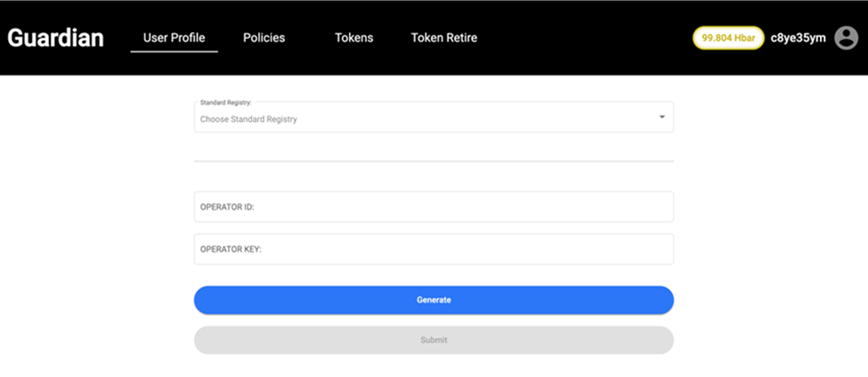Click the small Standard Registry field label

click(225, 103)
